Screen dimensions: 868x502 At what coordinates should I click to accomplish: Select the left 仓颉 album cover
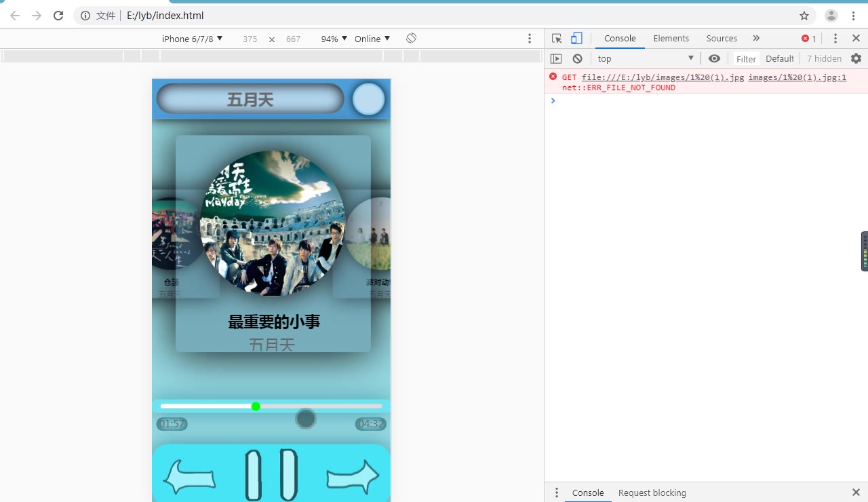tap(177, 233)
